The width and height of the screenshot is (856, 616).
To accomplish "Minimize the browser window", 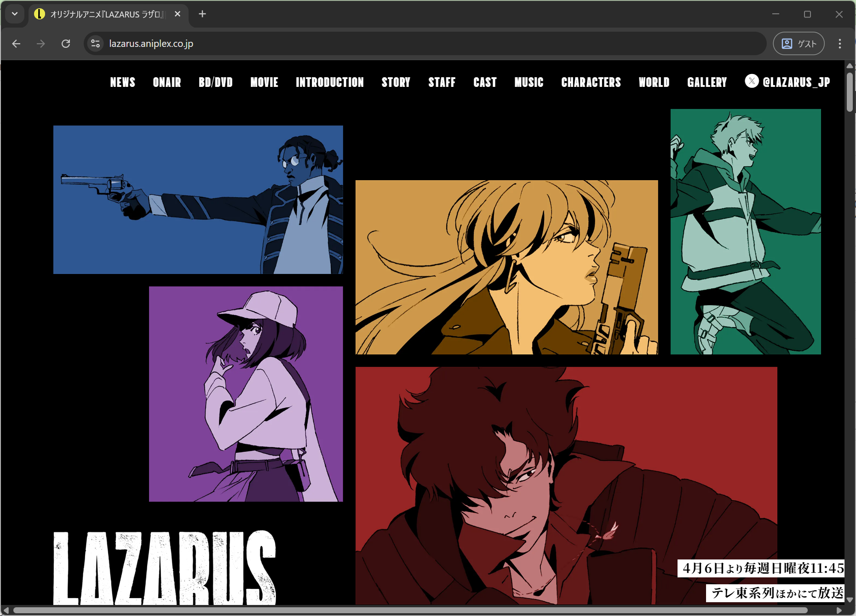I will point(776,14).
